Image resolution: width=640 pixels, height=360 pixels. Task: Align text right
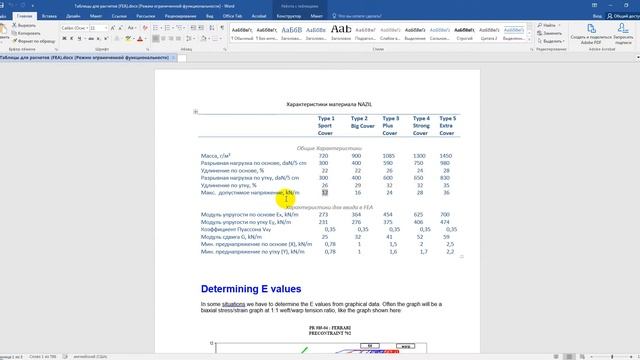coord(171,39)
